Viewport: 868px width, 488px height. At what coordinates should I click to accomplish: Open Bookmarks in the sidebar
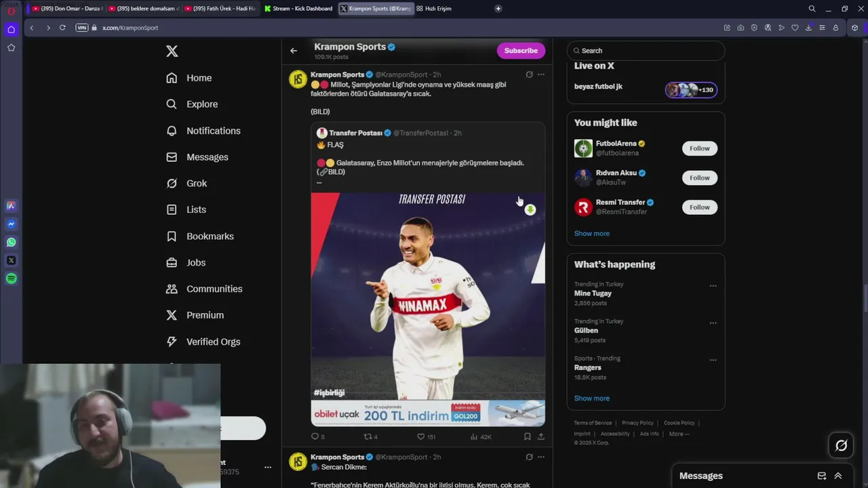pyautogui.click(x=200, y=237)
